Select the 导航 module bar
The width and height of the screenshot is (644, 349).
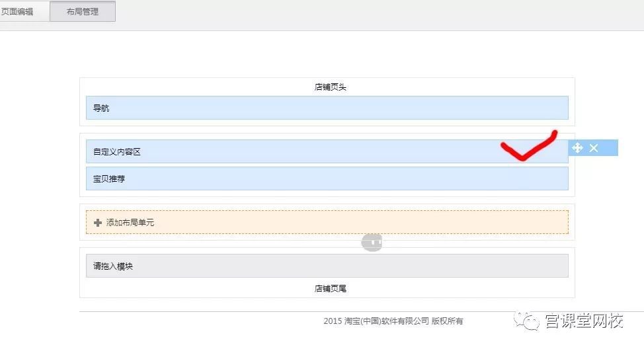tap(327, 108)
